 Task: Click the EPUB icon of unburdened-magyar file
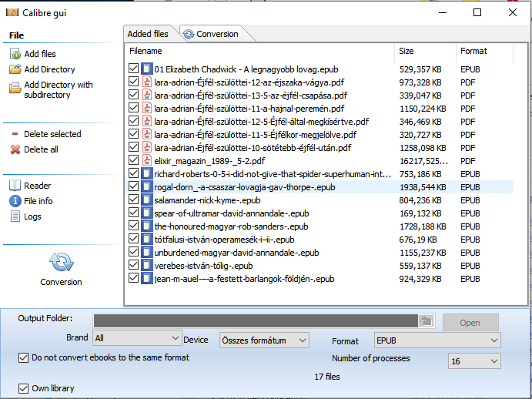tap(146, 252)
